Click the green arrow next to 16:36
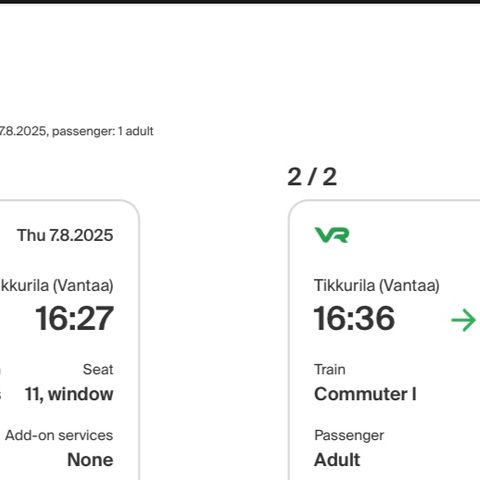Screen dimensions: 480x480 pos(463,320)
